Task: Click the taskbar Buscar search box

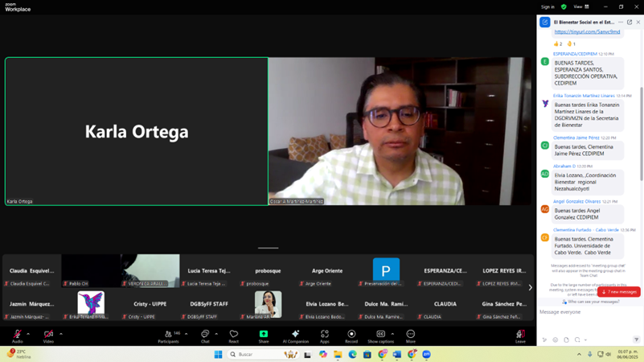Action: pos(263,354)
